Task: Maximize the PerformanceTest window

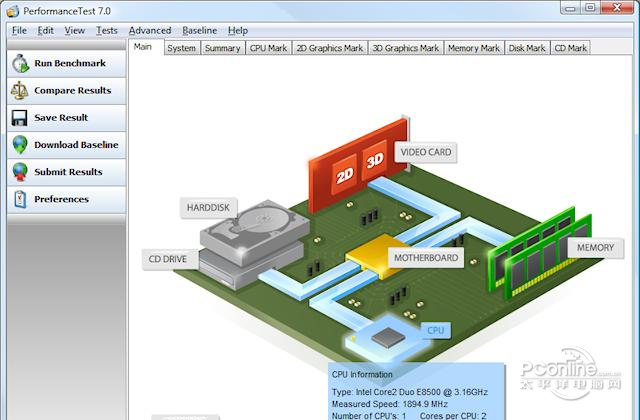Action: 590,8
